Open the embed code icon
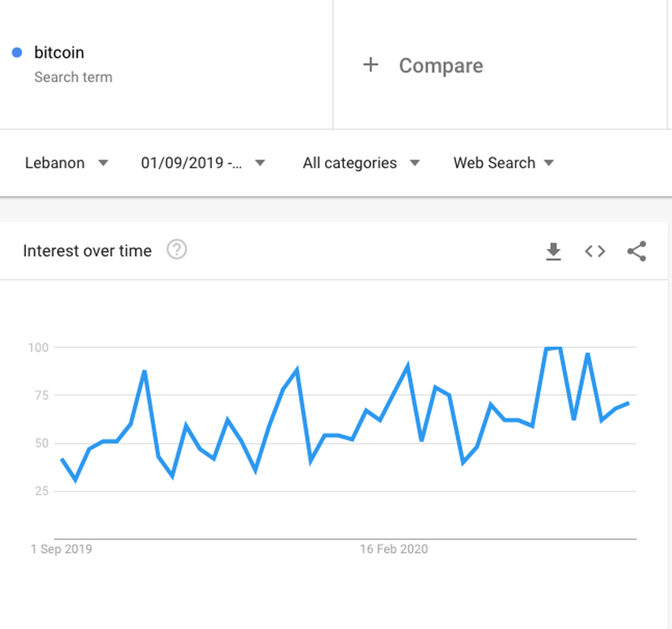The width and height of the screenshot is (672, 629). [595, 251]
